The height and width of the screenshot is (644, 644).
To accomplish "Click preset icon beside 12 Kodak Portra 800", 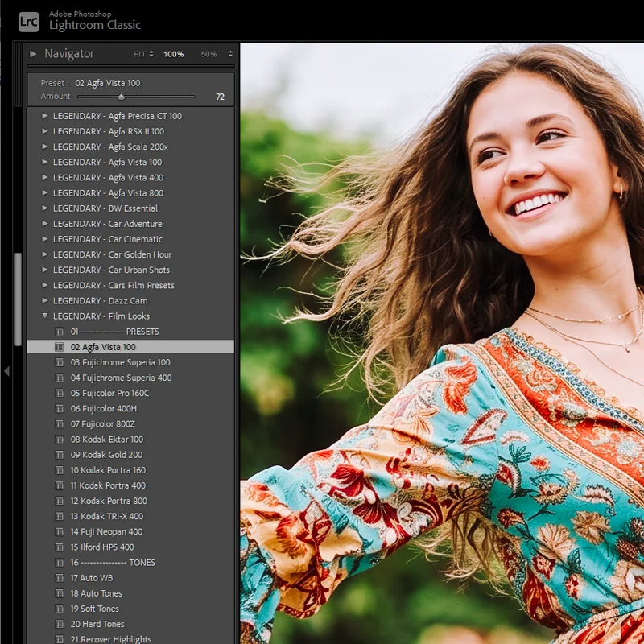I will tap(60, 501).
